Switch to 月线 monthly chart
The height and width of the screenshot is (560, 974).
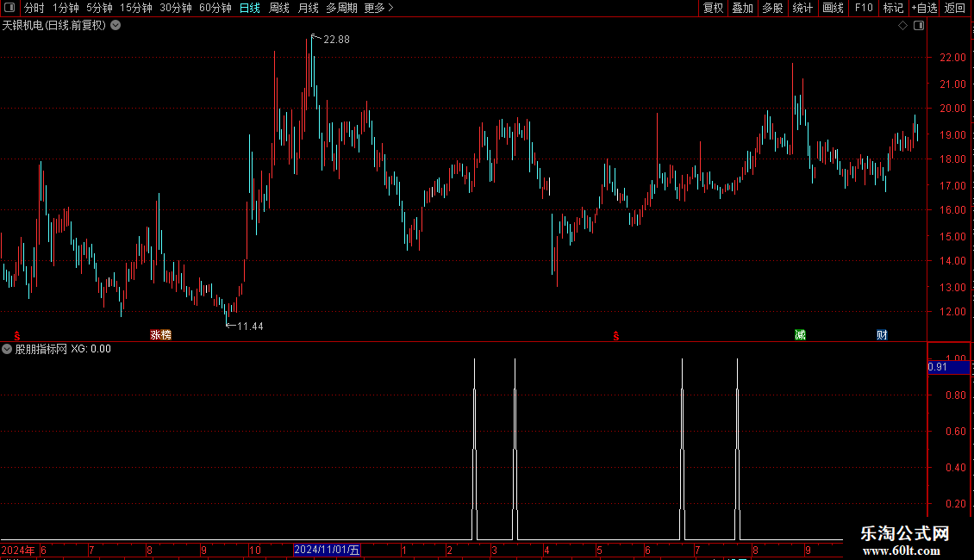coord(308,8)
